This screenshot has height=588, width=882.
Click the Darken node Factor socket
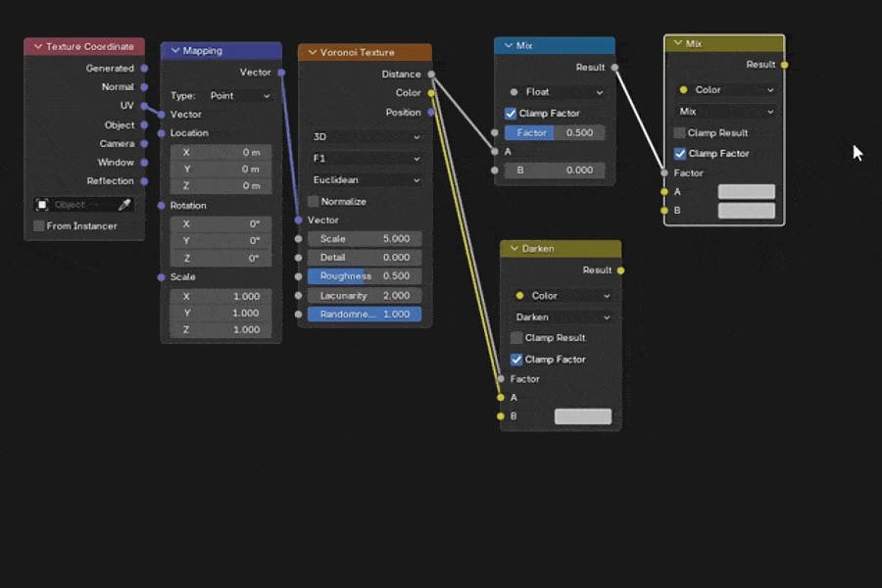pyautogui.click(x=501, y=378)
